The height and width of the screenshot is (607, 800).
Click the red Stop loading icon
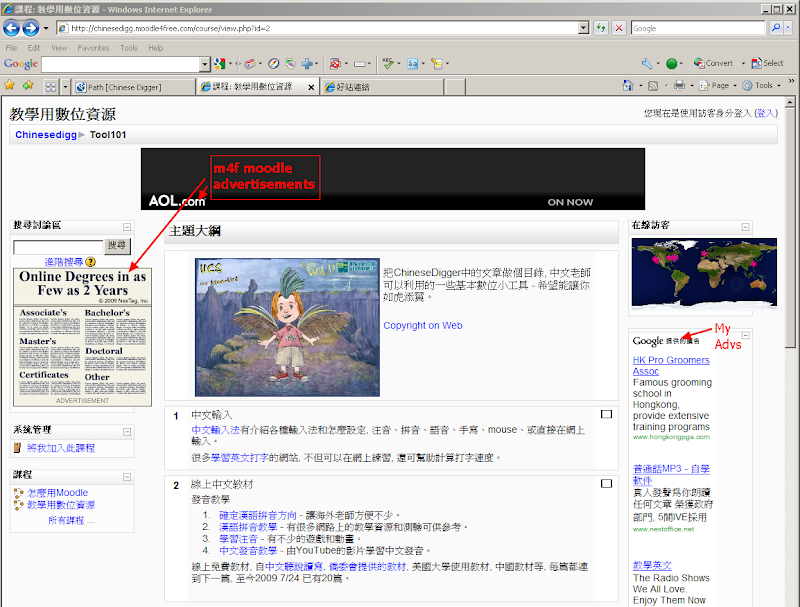pos(618,28)
